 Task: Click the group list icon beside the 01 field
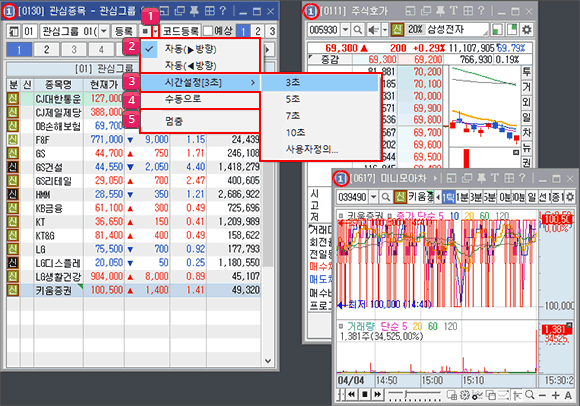13,31
